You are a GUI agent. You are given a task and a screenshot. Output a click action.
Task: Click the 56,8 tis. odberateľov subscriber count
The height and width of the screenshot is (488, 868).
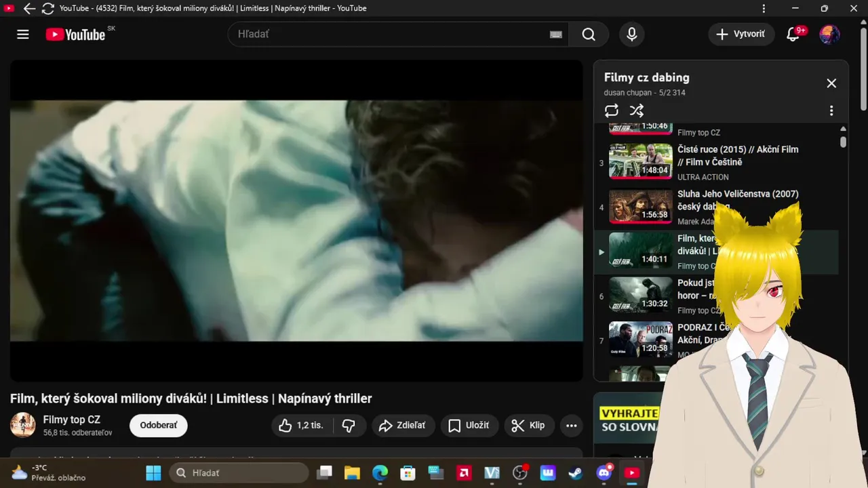pyautogui.click(x=77, y=432)
